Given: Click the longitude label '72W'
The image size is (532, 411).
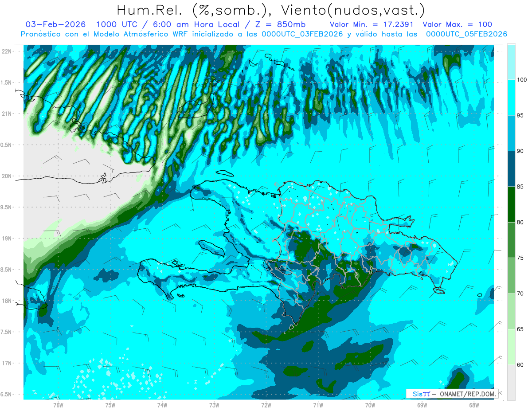Looking at the screenshot, I should coord(266,405).
